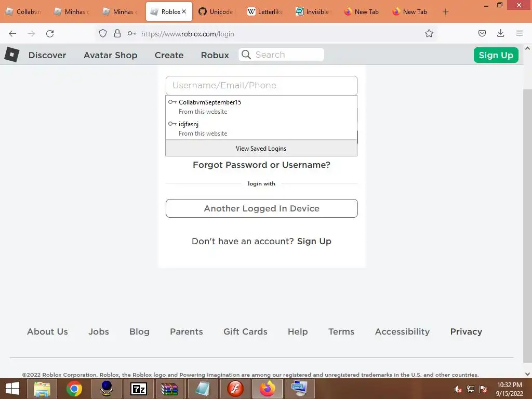Launch Chrome from the taskbar

coord(74,389)
